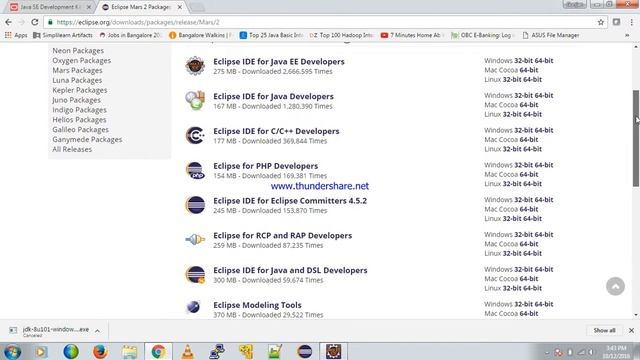Click the PHP Developers package icon
640x360 pixels.
(x=195, y=170)
